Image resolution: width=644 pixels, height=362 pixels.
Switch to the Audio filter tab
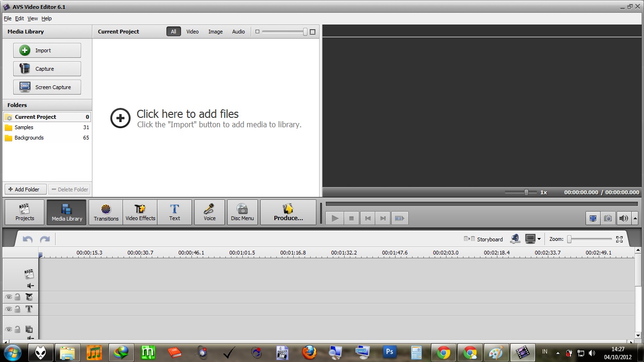pos(239,31)
